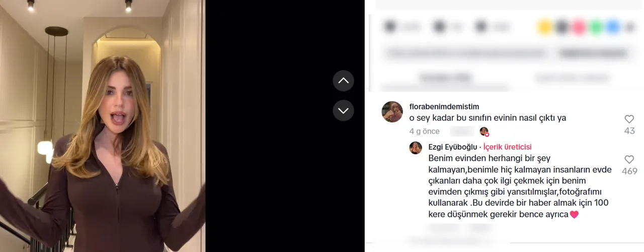Share via the blurred blue circular icon

613,27
